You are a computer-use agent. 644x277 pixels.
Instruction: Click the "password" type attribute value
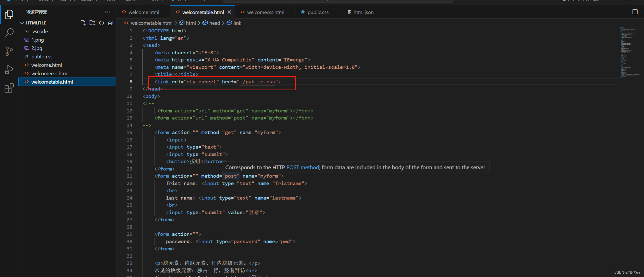click(x=245, y=242)
